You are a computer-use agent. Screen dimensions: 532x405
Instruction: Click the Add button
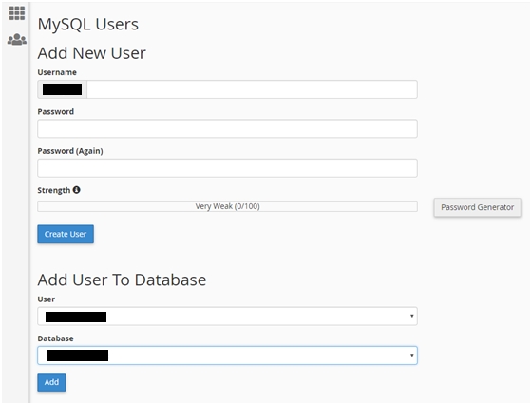click(51, 382)
